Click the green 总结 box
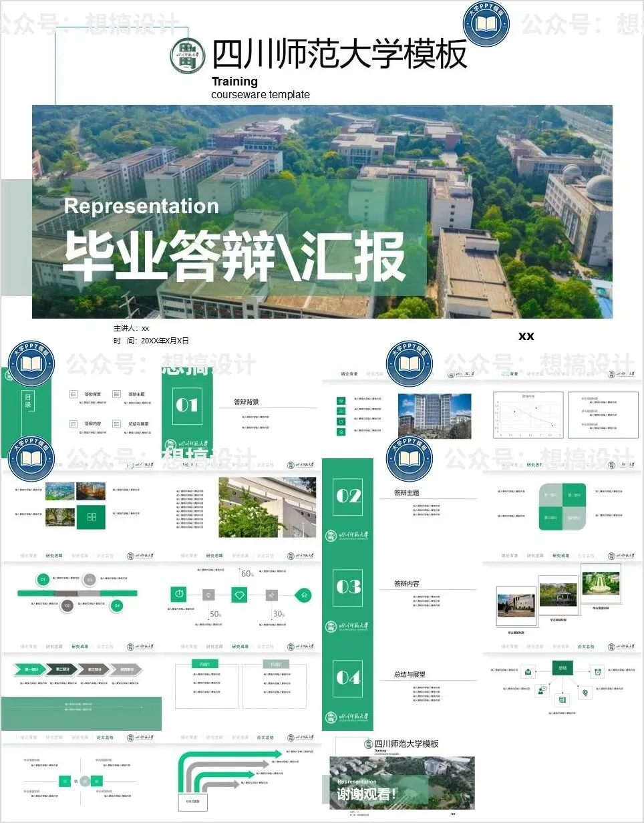 tap(562, 668)
